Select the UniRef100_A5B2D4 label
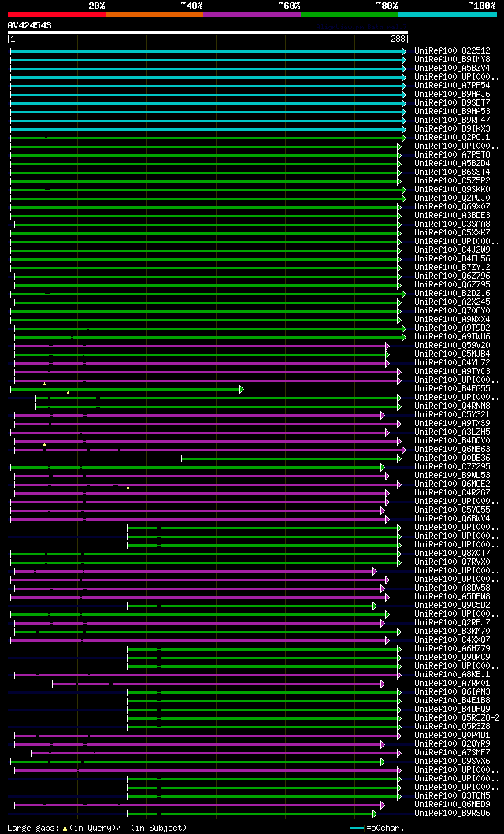This screenshot has width=504, height=834. pyautogui.click(x=453, y=163)
